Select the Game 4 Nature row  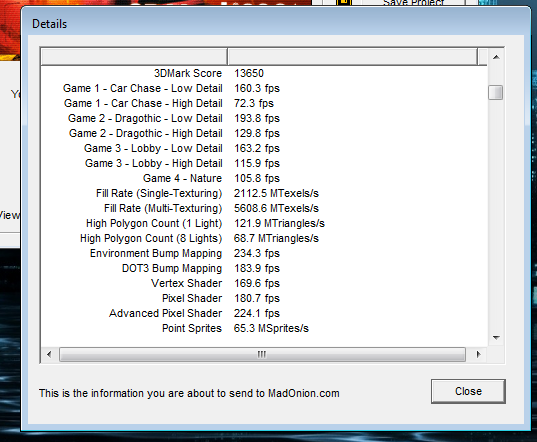[264, 178]
